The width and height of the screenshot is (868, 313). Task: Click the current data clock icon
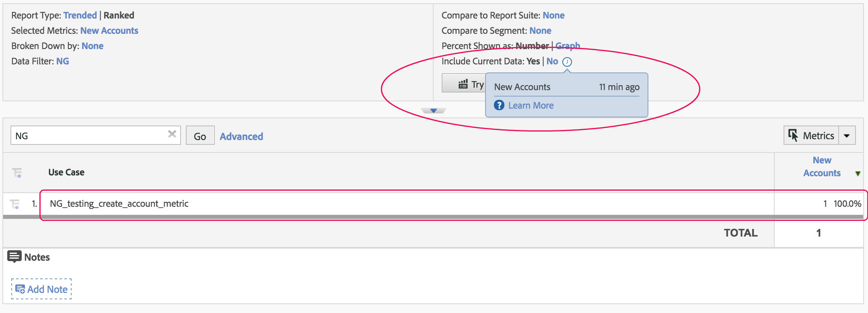pos(567,62)
